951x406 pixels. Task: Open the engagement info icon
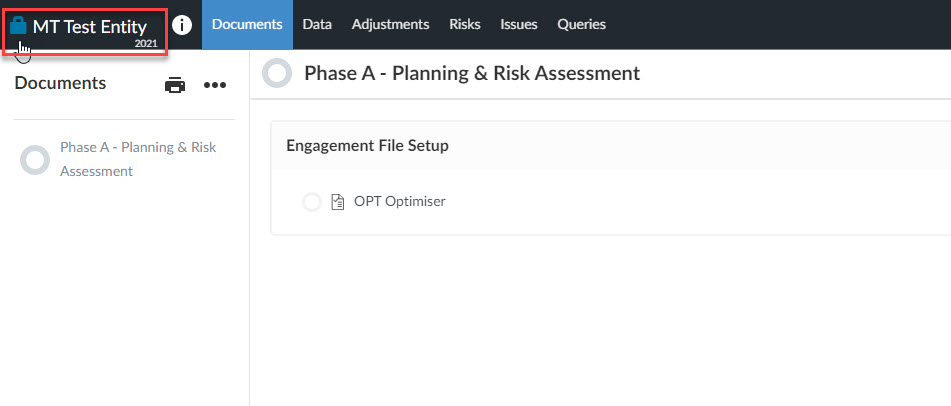182,25
